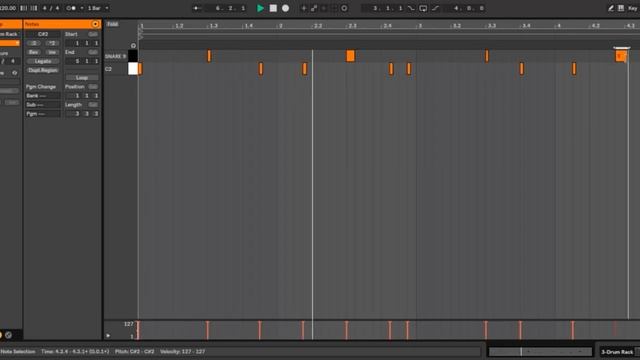This screenshot has height=360, width=640.
Task: Toggle the Automation Arm icon
Action: [x=314, y=8]
